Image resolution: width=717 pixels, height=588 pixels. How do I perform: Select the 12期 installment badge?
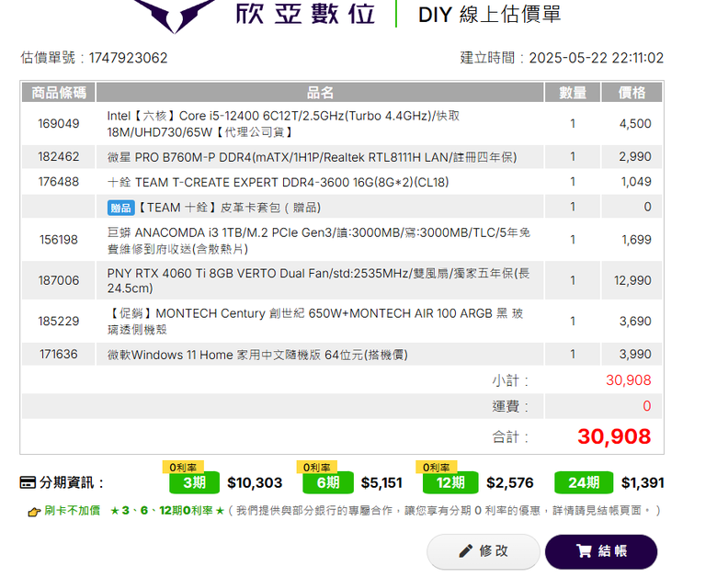click(450, 482)
